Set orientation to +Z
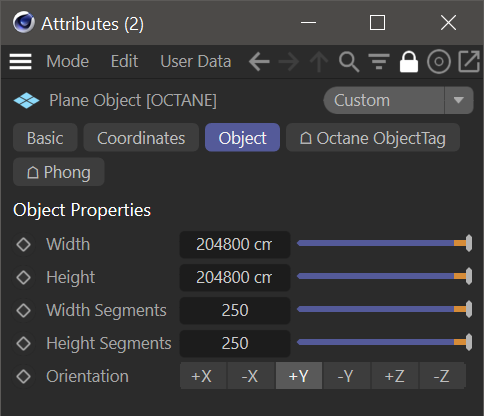 pos(395,376)
